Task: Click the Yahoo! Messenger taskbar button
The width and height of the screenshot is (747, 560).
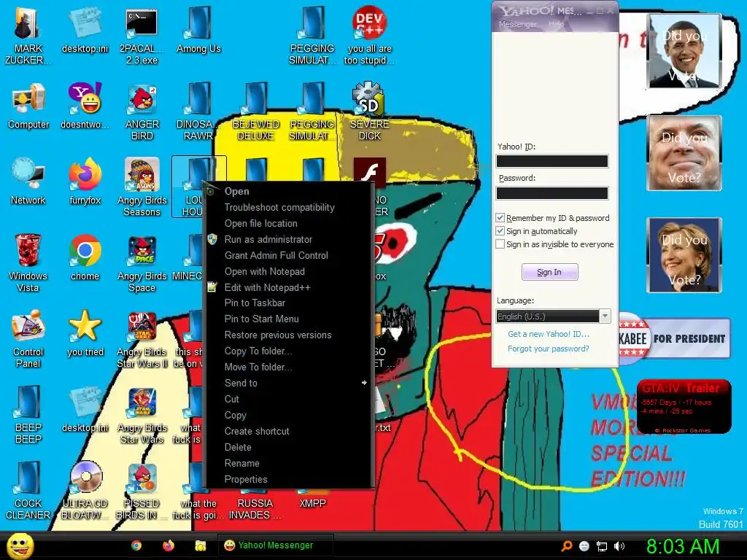Action: (275, 545)
